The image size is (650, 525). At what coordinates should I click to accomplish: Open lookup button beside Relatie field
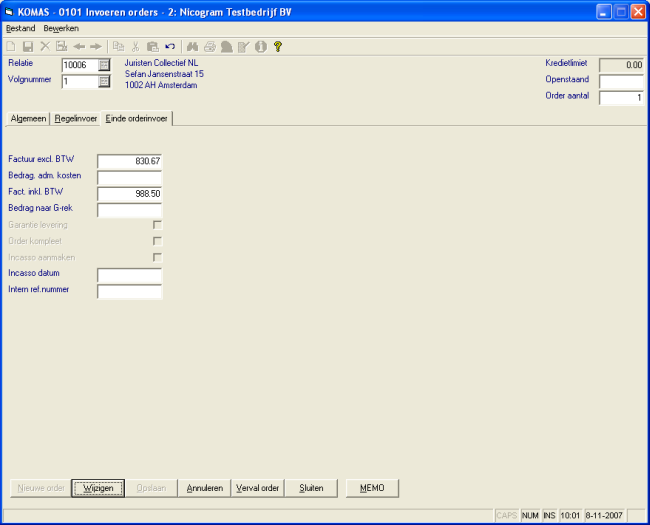coord(104,65)
